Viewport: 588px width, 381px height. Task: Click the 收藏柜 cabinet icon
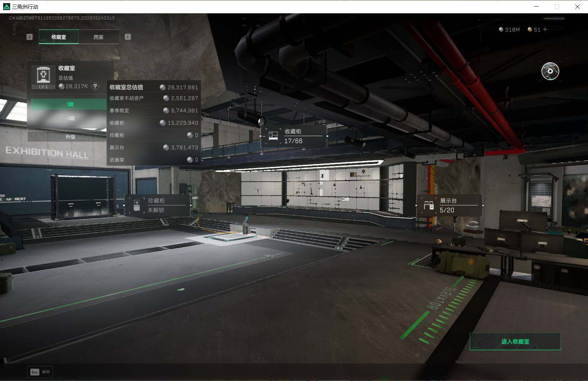(273, 136)
